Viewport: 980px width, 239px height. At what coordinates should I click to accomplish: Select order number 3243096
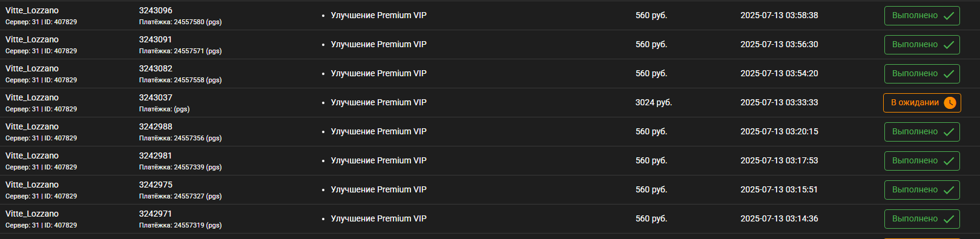point(156,10)
